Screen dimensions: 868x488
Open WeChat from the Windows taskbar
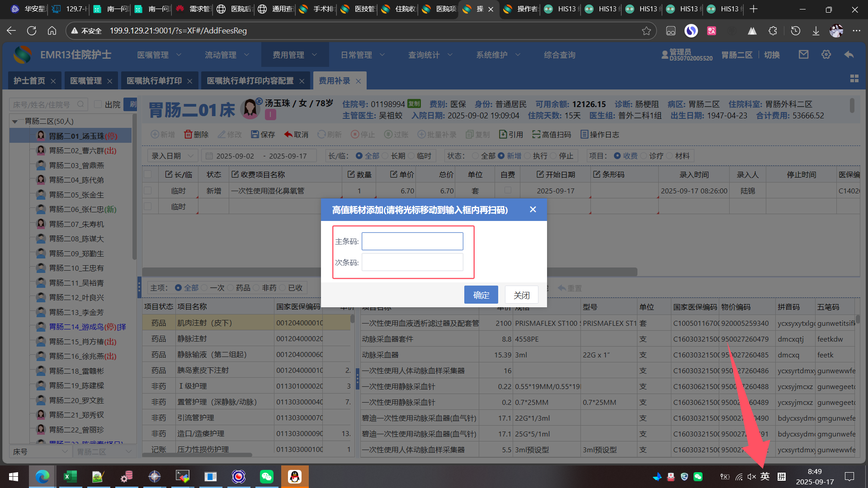tap(267, 477)
